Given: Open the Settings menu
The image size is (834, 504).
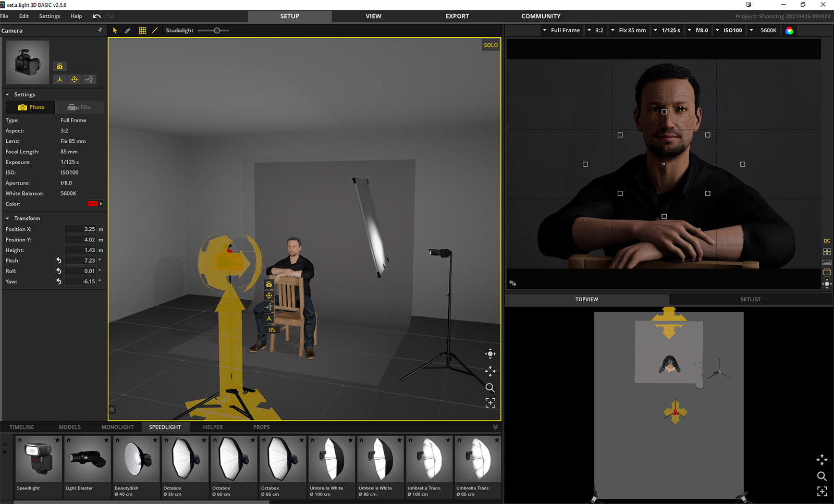Looking at the screenshot, I should pyautogui.click(x=50, y=16).
